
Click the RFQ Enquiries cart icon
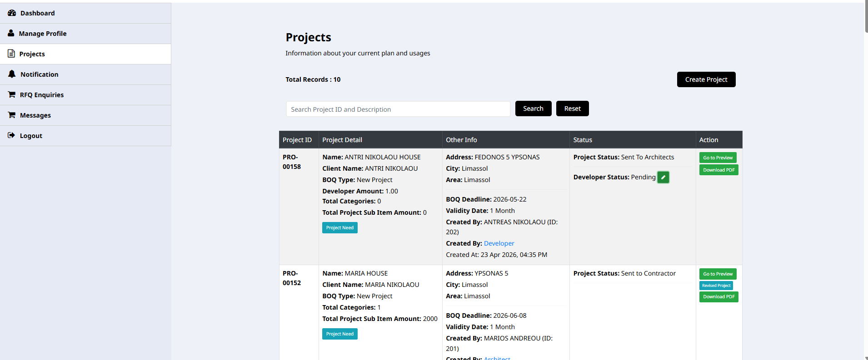click(12, 94)
